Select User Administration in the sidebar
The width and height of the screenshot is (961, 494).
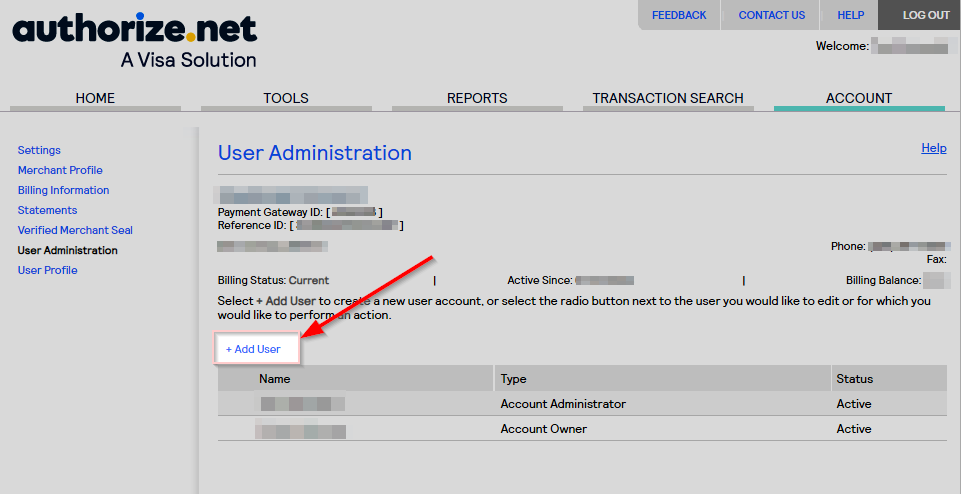tap(67, 250)
